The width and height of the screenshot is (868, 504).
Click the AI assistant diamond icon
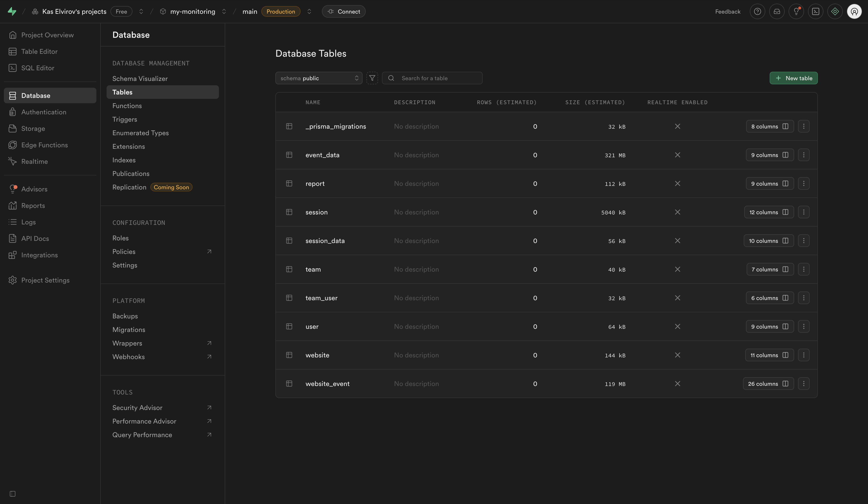pos(835,11)
